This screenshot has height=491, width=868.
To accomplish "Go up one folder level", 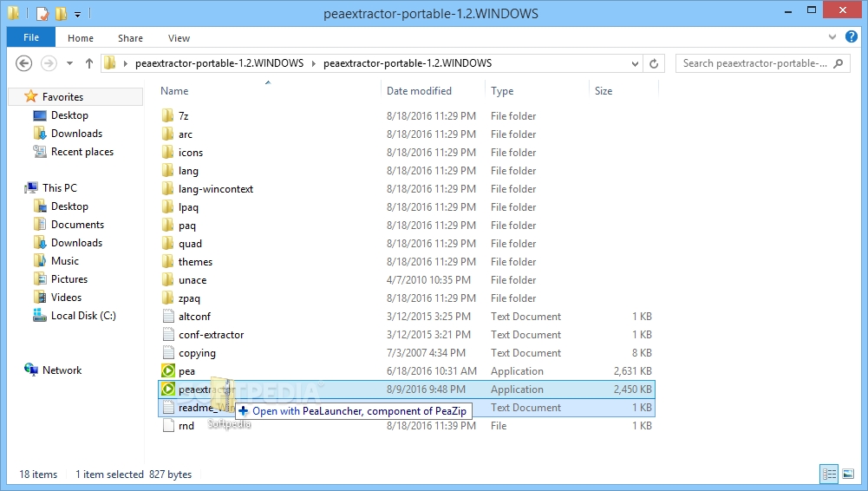I will [88, 63].
